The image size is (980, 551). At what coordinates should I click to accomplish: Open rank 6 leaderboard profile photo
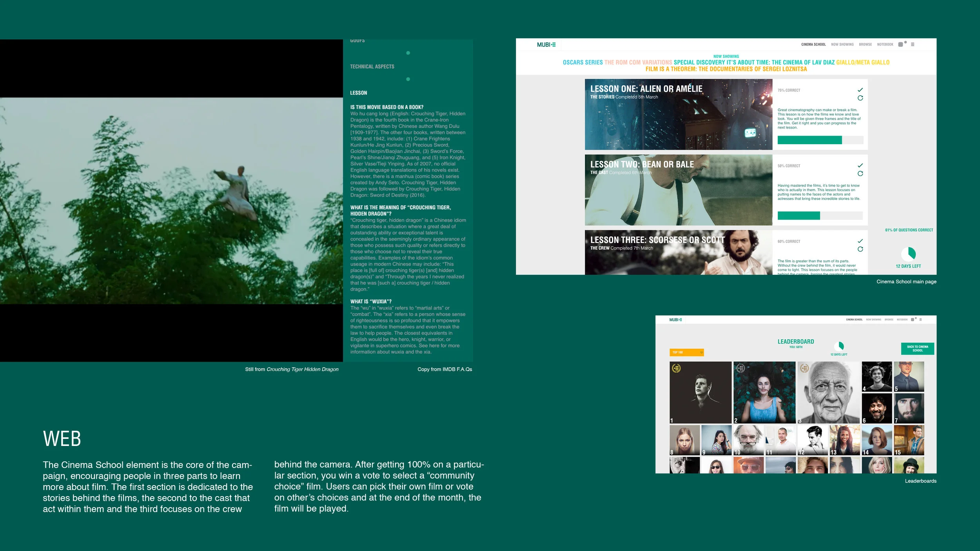(x=877, y=408)
